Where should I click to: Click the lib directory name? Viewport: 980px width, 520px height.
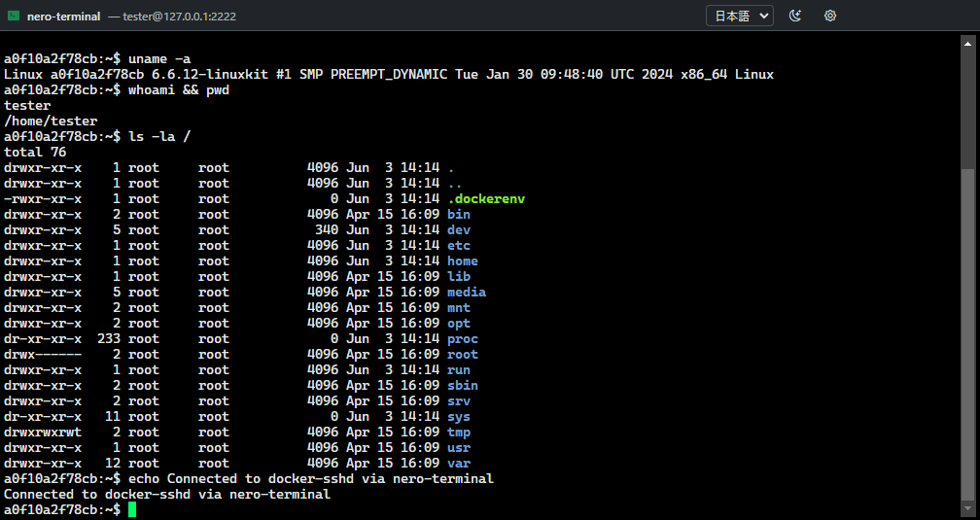coord(459,277)
